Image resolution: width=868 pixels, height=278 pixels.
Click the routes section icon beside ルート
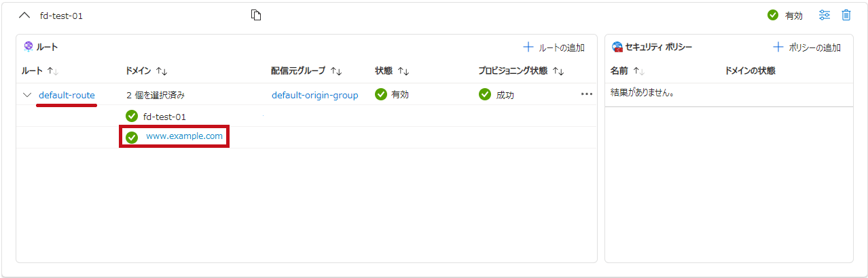[28, 47]
